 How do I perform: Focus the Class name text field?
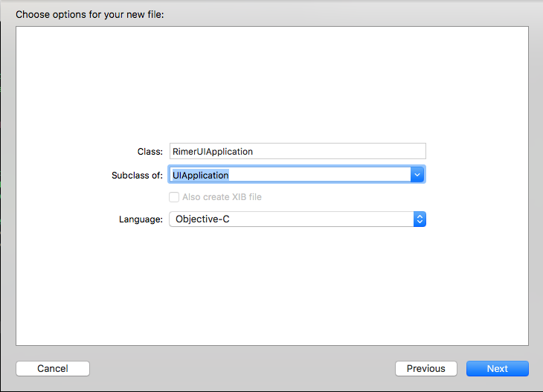point(298,151)
